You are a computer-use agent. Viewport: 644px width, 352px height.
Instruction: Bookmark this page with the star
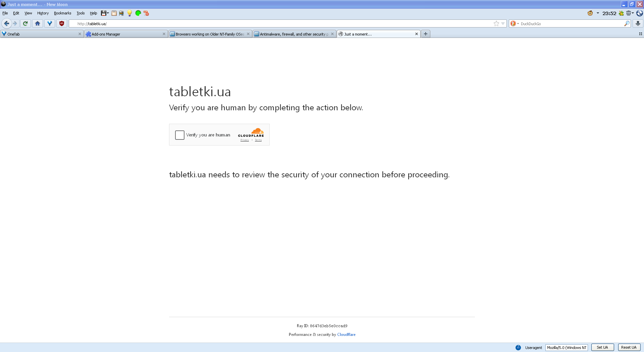pos(496,23)
